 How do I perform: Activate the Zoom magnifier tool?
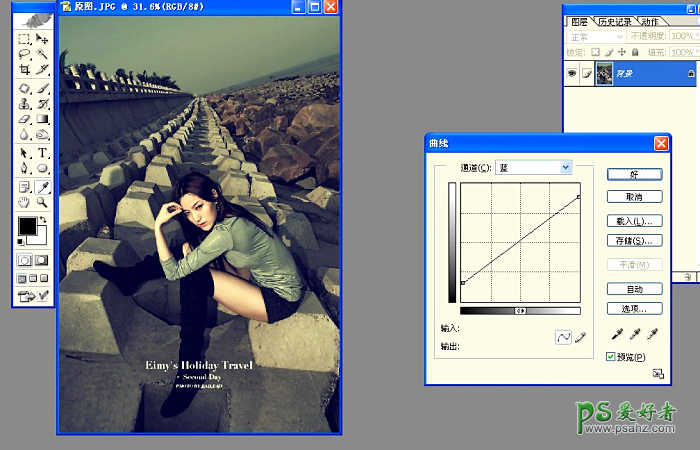[43, 202]
